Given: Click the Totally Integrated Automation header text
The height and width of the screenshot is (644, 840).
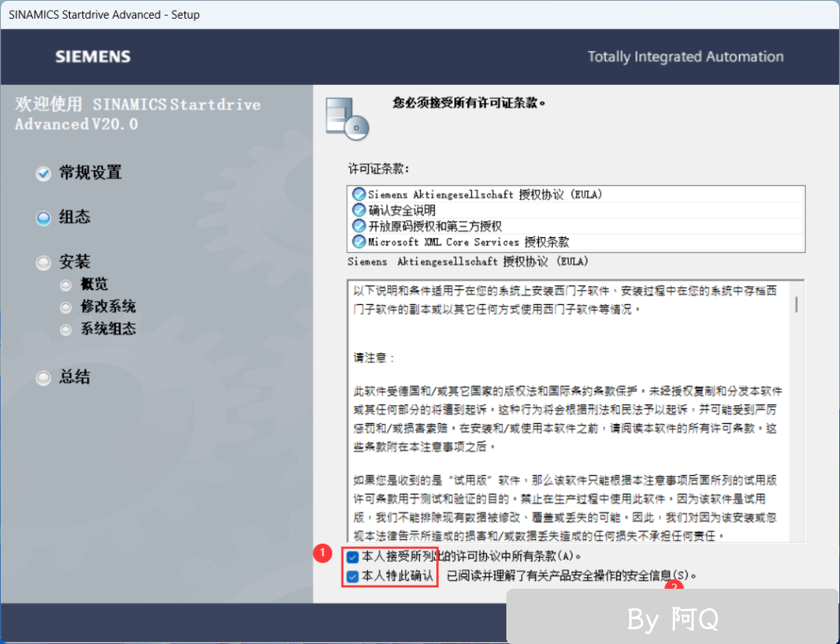Looking at the screenshot, I should (686, 57).
